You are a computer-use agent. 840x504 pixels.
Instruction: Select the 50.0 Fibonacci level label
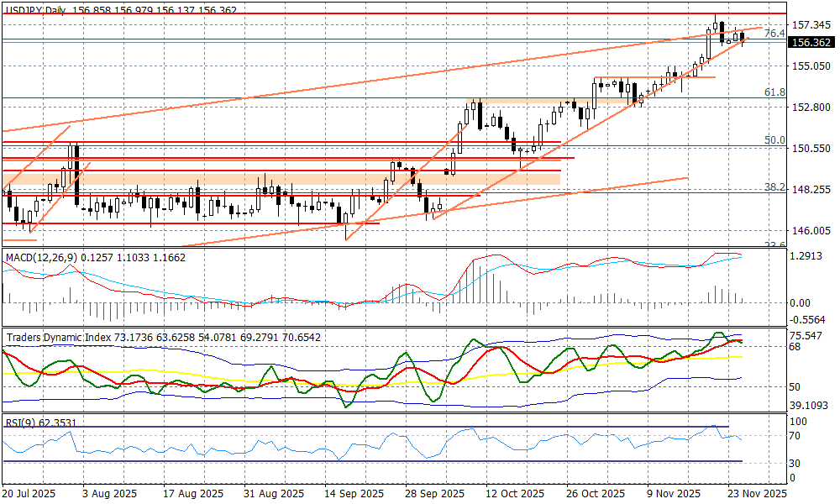point(774,140)
